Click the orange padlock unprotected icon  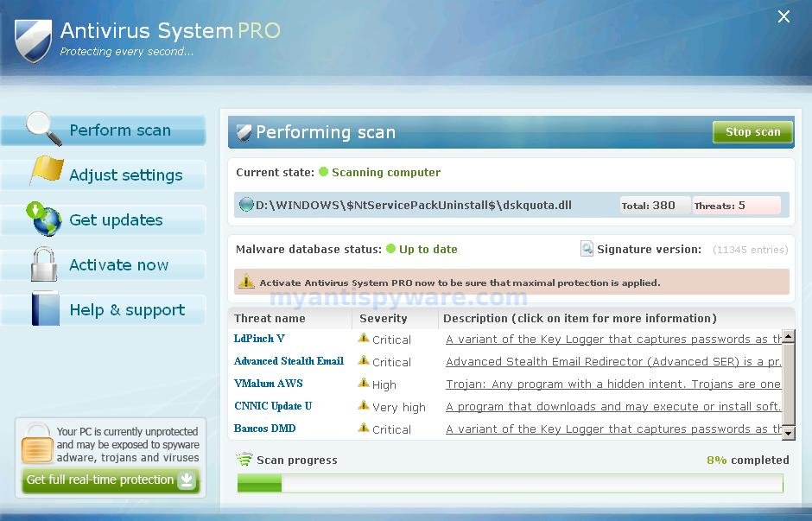[37, 442]
